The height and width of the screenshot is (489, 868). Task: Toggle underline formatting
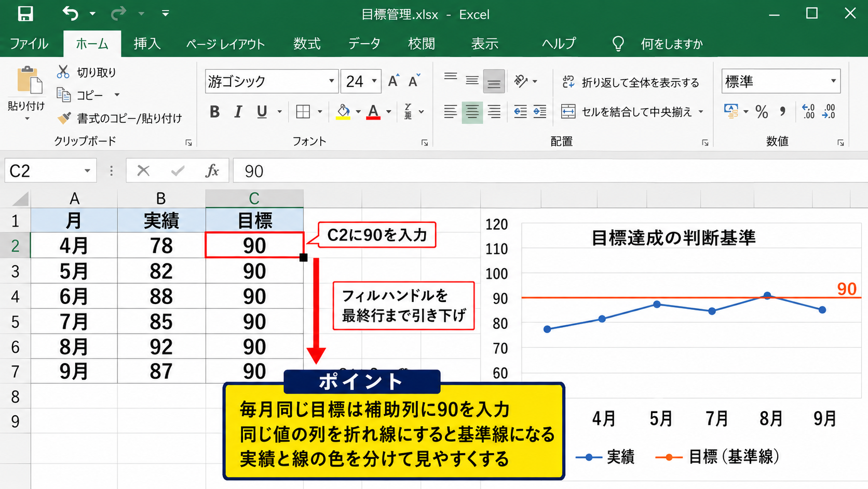point(262,112)
